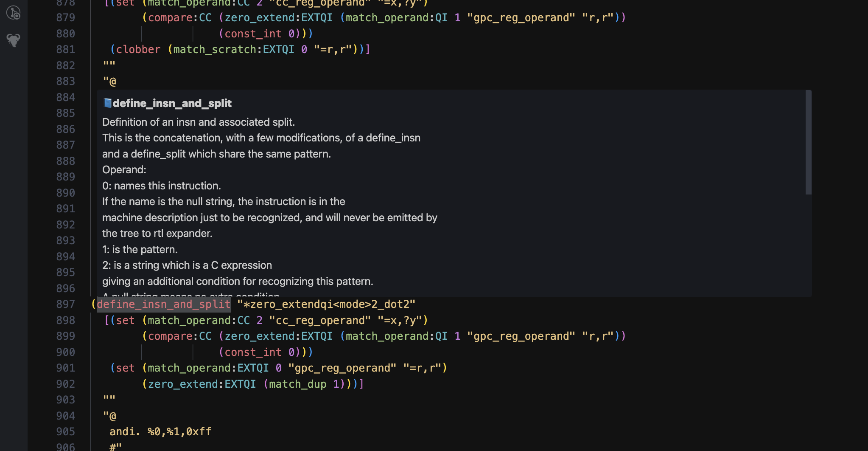Click the andi. %0,%1,0xff instruction text

point(160,431)
